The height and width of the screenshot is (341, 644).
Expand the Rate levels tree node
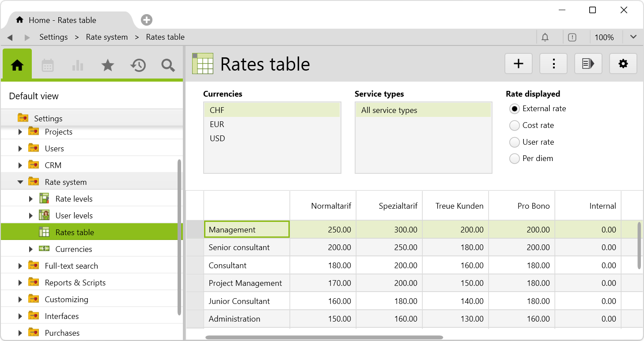coord(30,199)
